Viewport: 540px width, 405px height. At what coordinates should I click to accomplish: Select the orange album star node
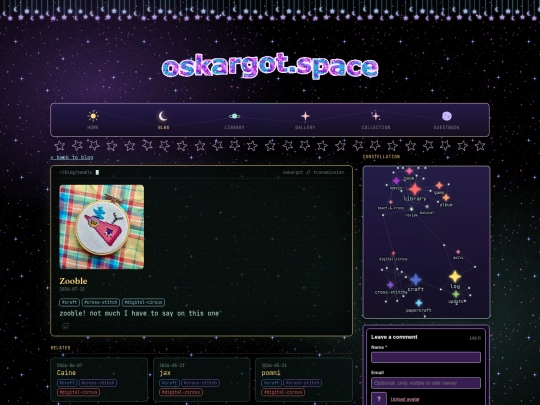(446, 198)
